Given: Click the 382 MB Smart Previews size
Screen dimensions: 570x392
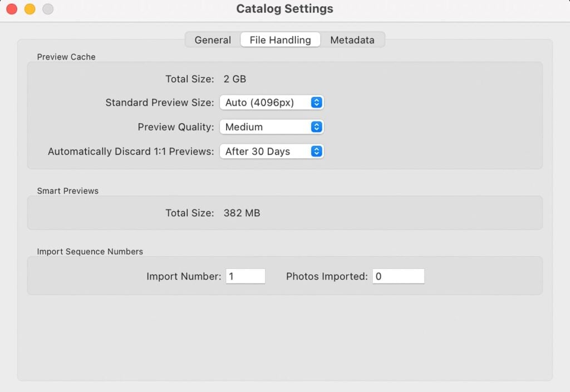Looking at the screenshot, I should pos(242,213).
